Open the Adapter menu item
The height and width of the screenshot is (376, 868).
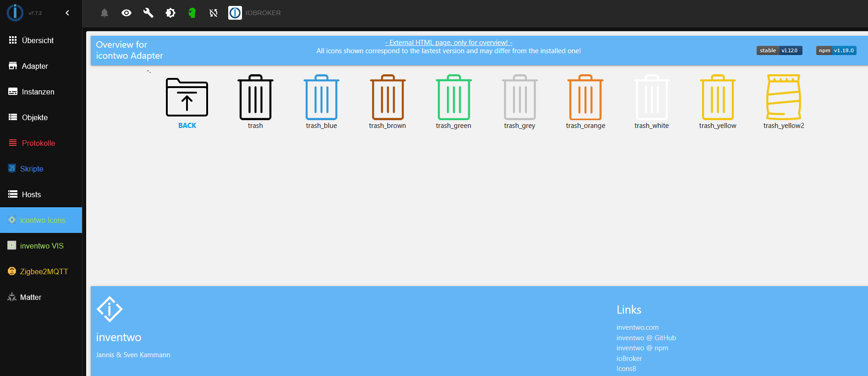[x=35, y=66]
